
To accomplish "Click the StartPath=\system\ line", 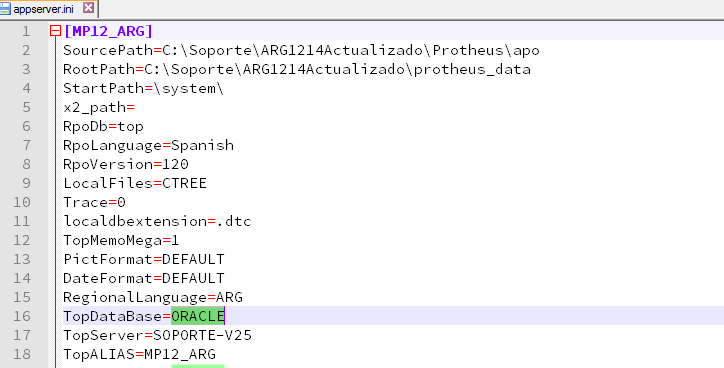I will click(143, 88).
